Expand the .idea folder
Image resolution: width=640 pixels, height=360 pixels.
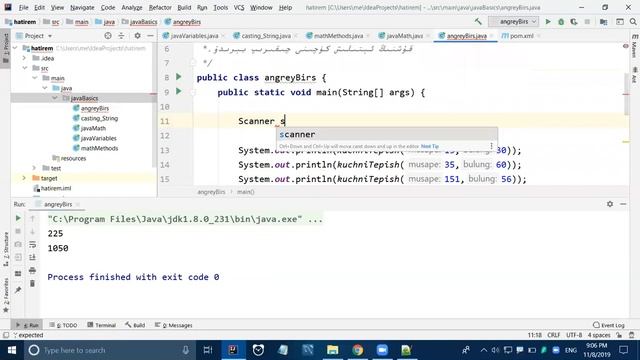24,58
